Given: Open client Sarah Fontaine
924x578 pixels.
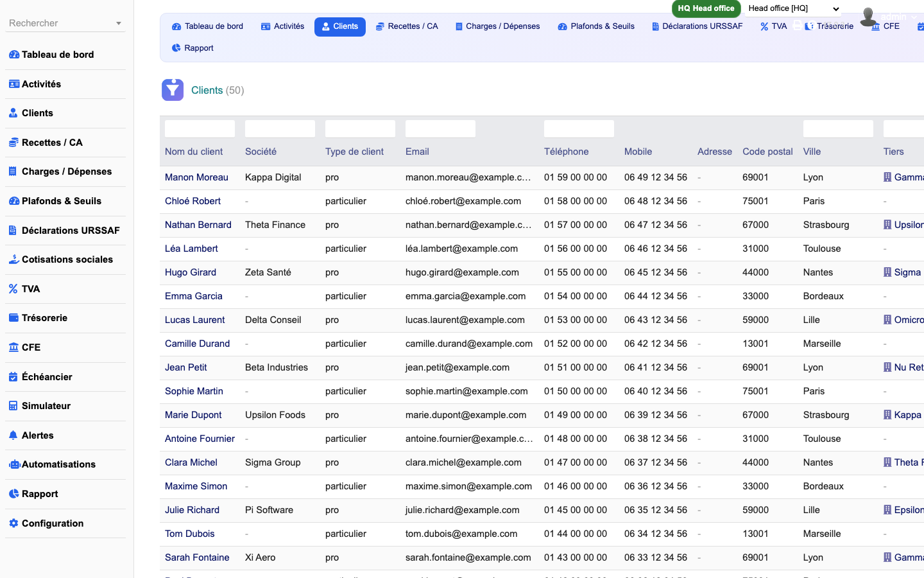Looking at the screenshot, I should pyautogui.click(x=197, y=557).
